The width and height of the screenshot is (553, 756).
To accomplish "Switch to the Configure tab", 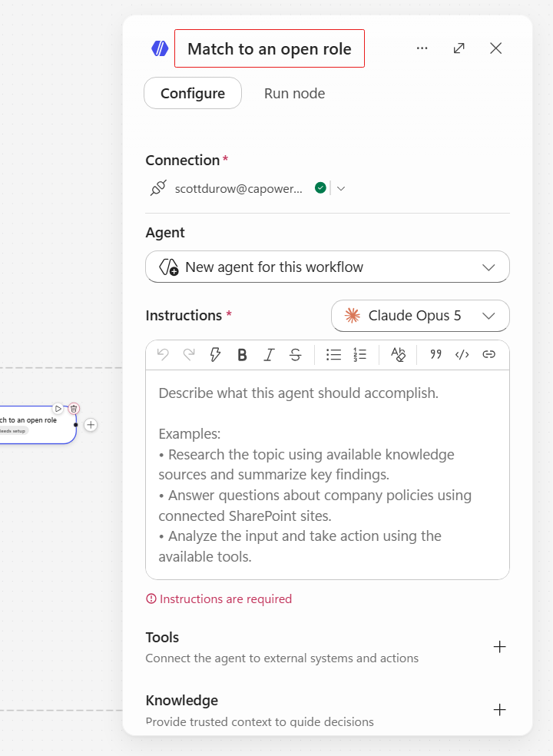I will point(192,93).
